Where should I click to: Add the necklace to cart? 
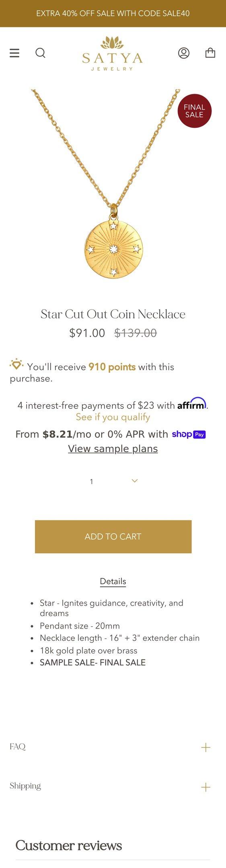tap(113, 536)
